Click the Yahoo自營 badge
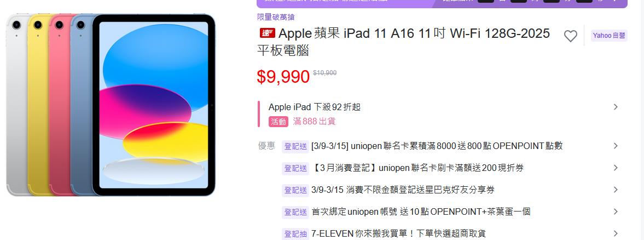 click(608, 36)
